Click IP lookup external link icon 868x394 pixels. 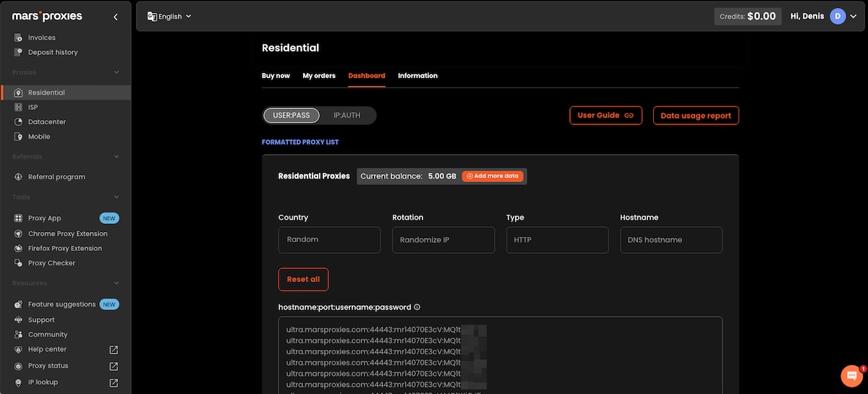(114, 382)
